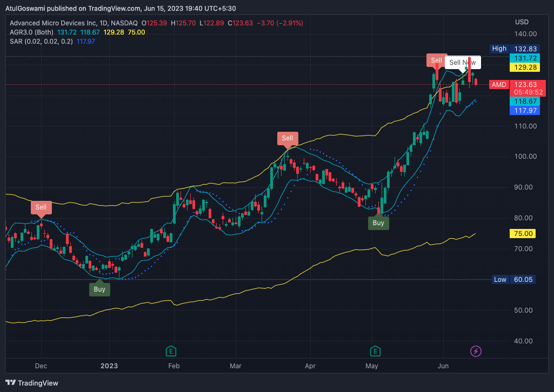Click the Sell Now signal label

pyautogui.click(x=463, y=63)
